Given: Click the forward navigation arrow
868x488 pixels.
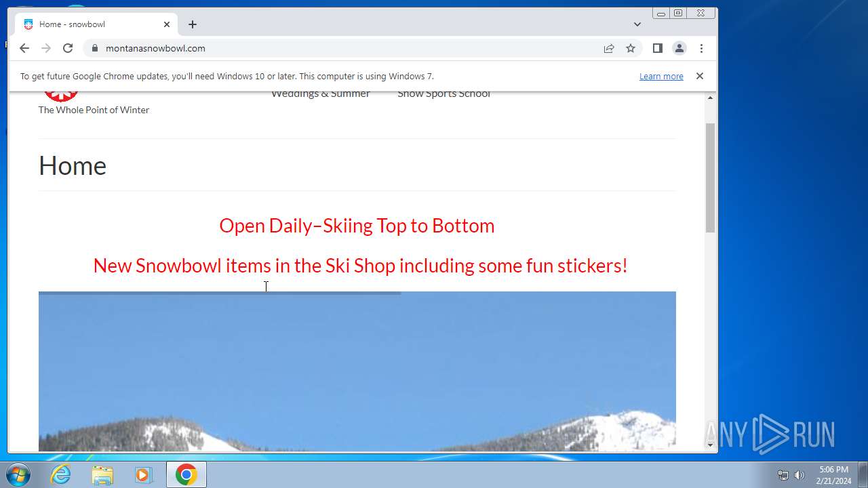Looking at the screenshot, I should (46, 48).
